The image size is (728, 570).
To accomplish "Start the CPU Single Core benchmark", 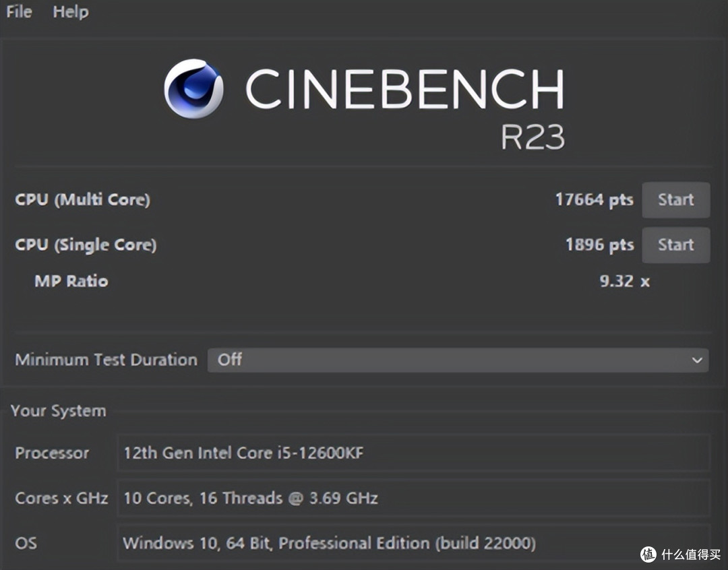I will click(x=676, y=245).
